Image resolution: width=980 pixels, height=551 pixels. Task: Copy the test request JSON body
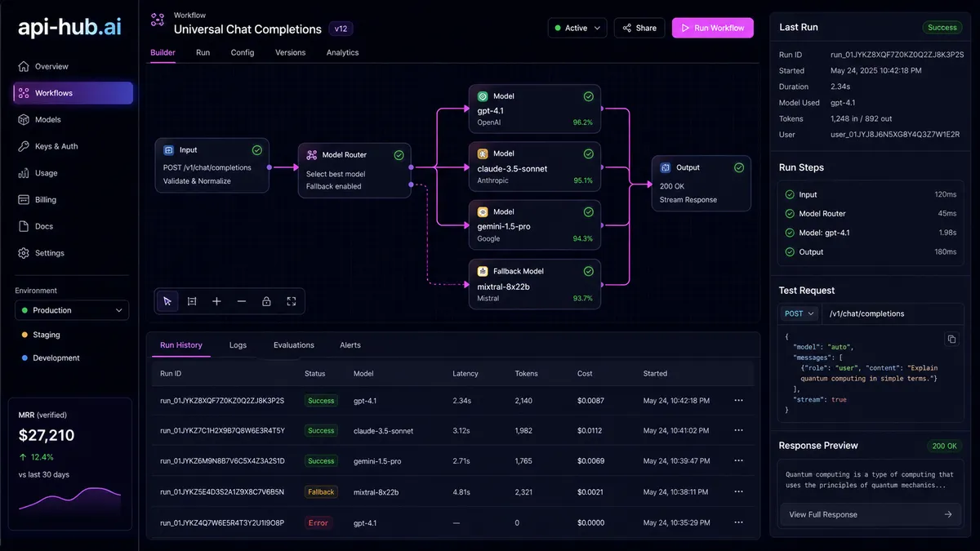pos(951,339)
